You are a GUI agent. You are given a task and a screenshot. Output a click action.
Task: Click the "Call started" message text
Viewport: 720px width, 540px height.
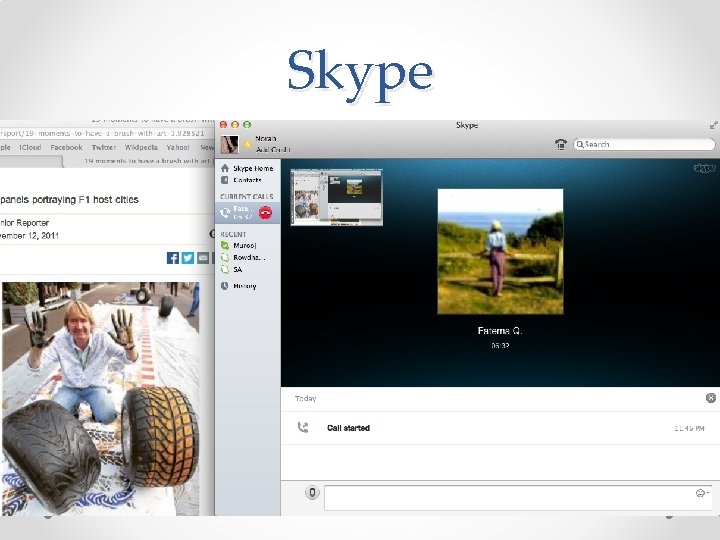coord(348,428)
